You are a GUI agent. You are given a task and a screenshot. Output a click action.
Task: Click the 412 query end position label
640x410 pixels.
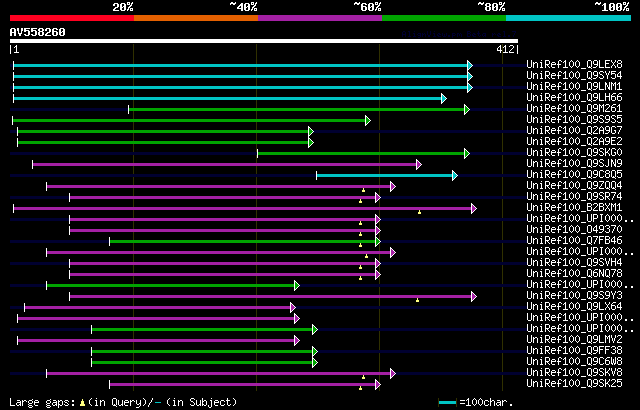click(x=506, y=49)
